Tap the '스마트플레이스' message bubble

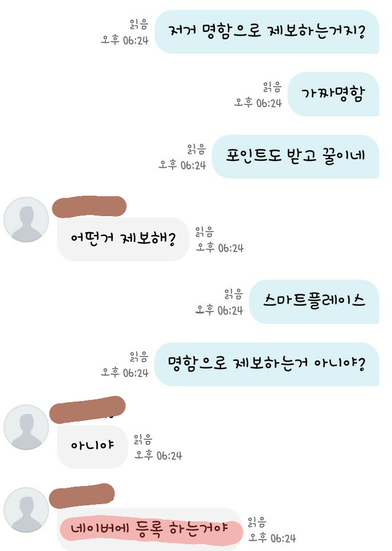(314, 302)
